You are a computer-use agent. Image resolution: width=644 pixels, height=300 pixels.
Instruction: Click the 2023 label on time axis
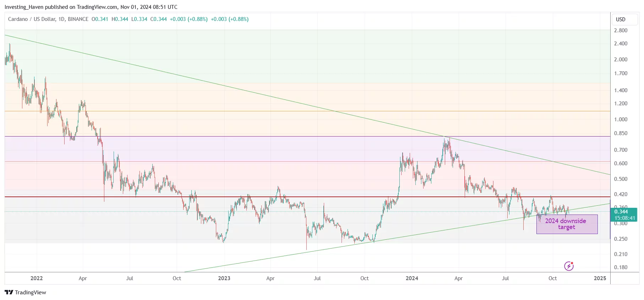224,278
